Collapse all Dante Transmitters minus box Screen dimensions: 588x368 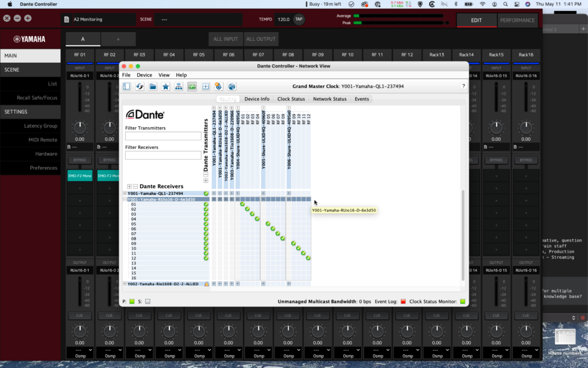[x=206, y=175]
